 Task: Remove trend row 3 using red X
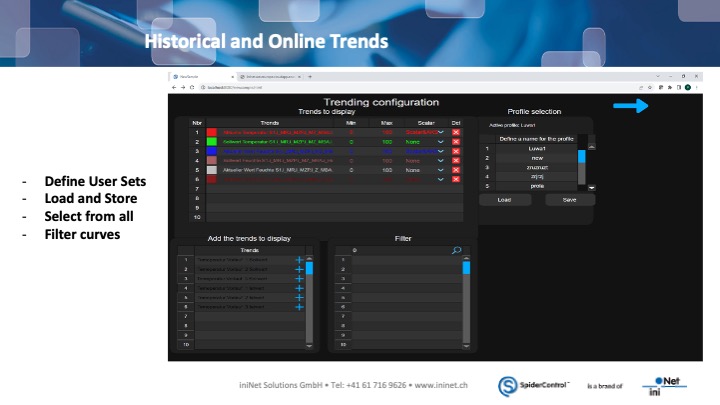point(456,151)
